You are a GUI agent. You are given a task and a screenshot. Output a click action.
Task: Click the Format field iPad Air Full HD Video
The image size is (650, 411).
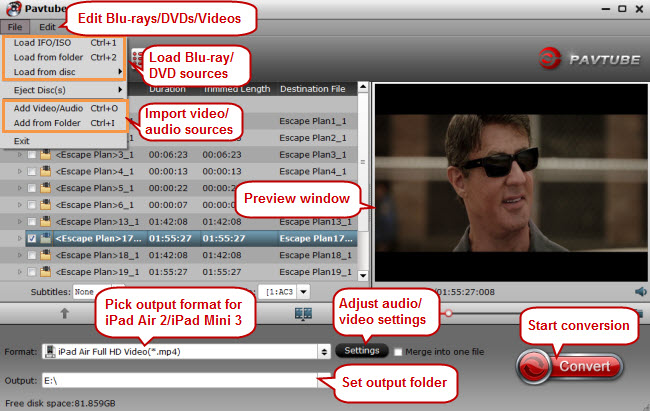point(179,352)
